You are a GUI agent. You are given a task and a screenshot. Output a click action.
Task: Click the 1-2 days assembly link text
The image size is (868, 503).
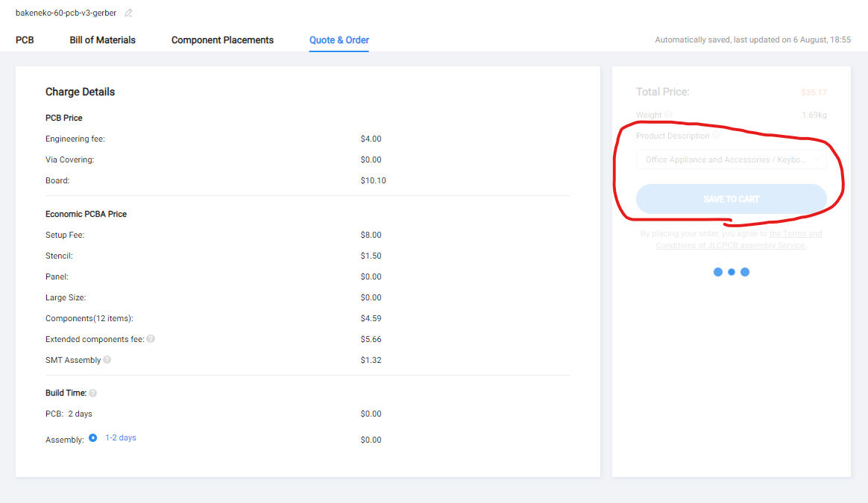pos(121,437)
